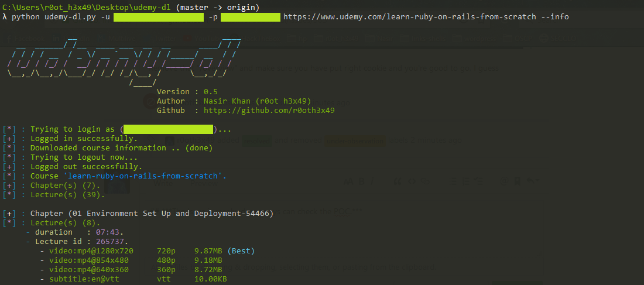The image size is (644, 285).
Task: Click the 'video:mp4@1280x720' entry
Action: click(x=91, y=251)
